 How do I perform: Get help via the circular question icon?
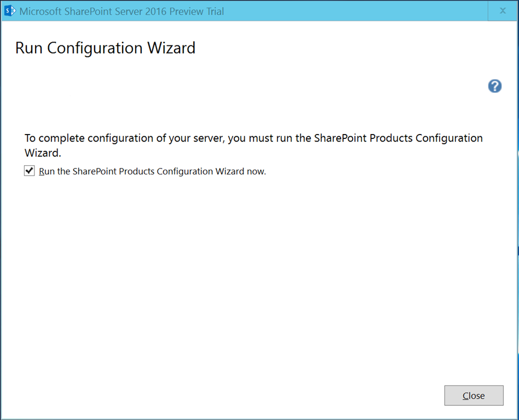[x=494, y=86]
